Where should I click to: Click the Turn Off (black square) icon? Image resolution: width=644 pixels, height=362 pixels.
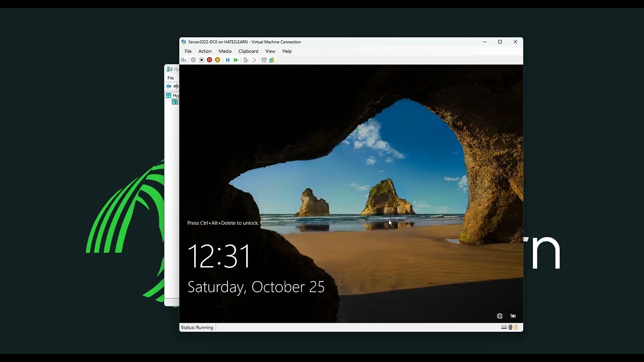coord(201,60)
